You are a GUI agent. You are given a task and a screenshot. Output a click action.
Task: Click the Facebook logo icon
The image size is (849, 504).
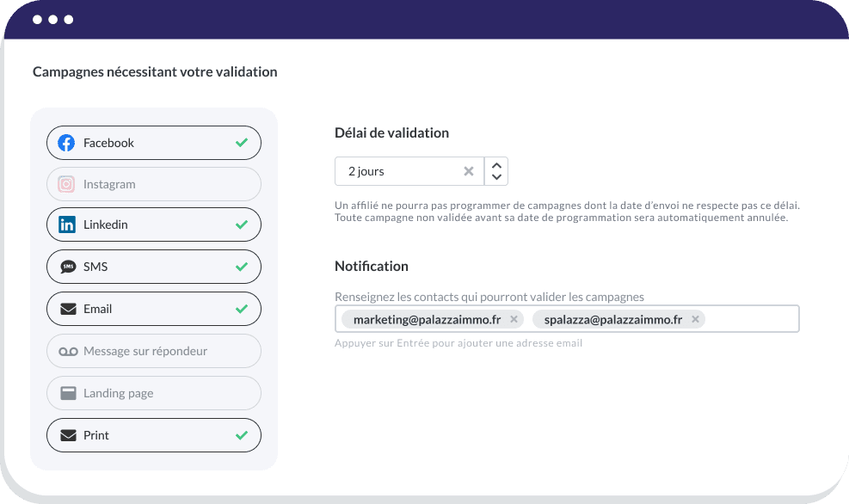[67, 143]
